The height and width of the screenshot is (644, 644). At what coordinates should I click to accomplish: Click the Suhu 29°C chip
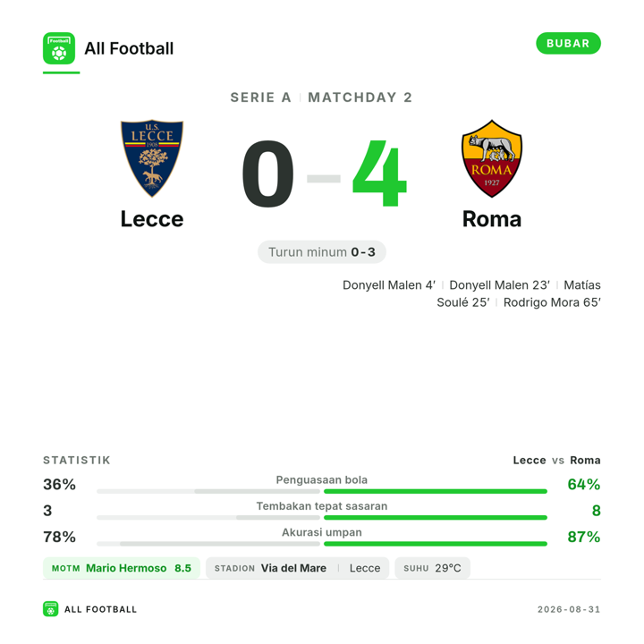click(432, 568)
